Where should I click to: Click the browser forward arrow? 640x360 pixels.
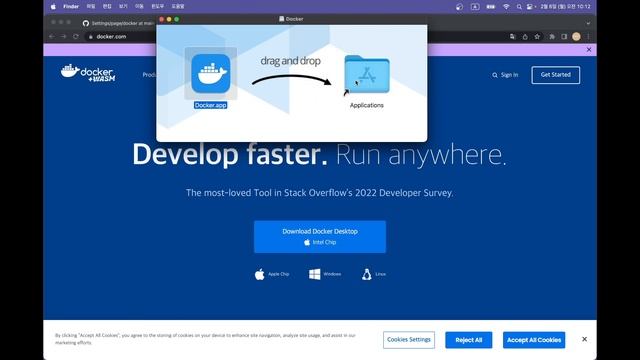point(63,36)
